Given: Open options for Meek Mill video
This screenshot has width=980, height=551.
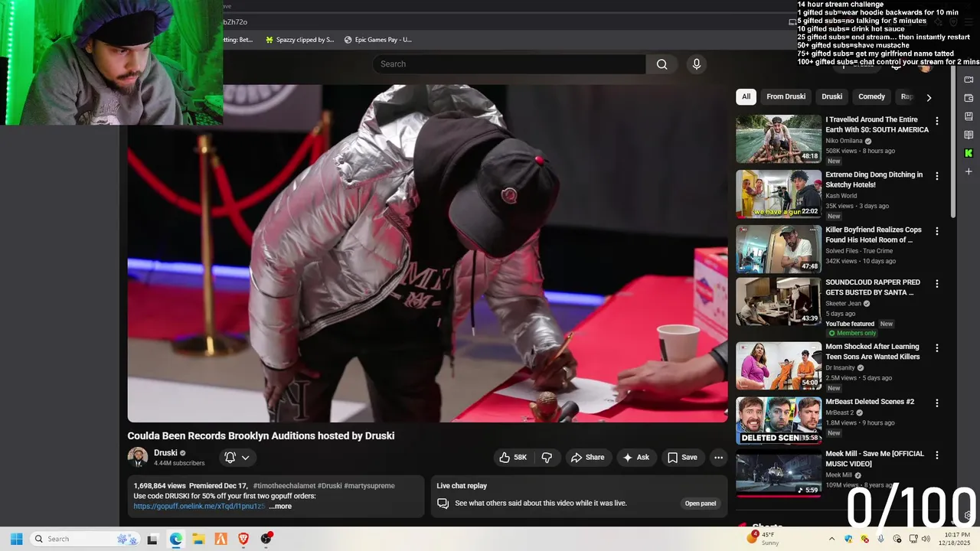Looking at the screenshot, I should [936, 455].
